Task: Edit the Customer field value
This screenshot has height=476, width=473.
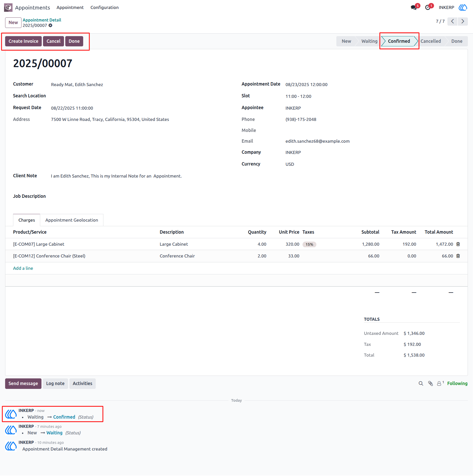Action: 77,85
